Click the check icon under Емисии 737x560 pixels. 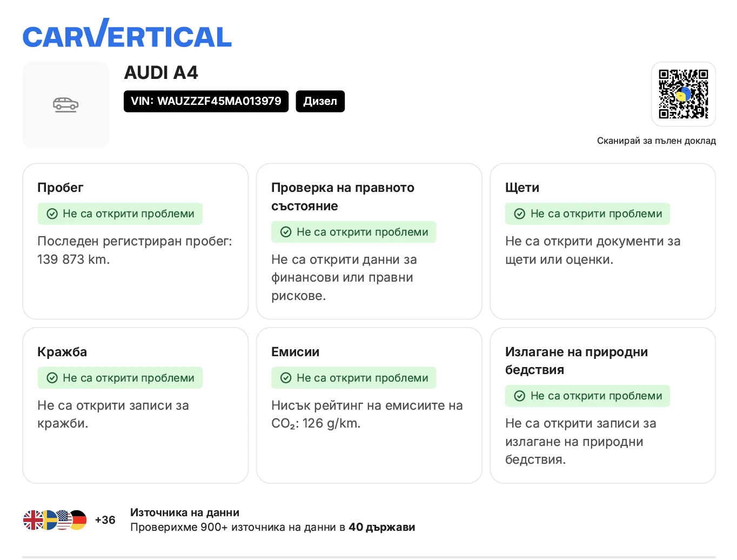point(286,378)
